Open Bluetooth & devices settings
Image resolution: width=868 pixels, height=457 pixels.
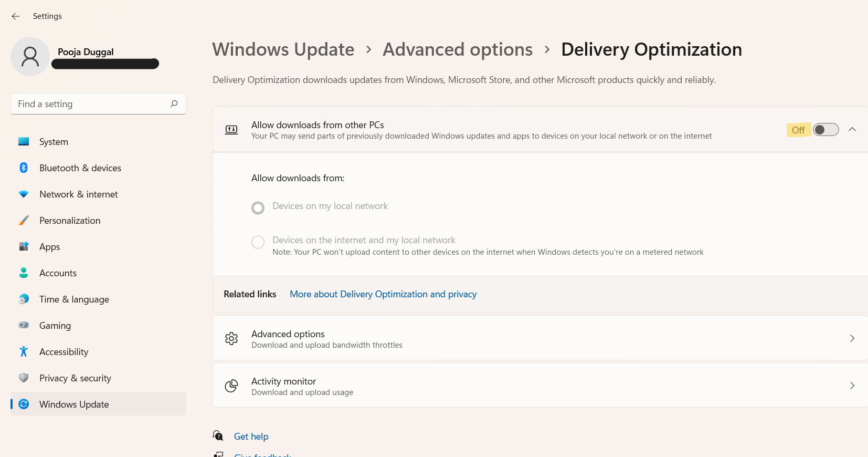pos(80,168)
